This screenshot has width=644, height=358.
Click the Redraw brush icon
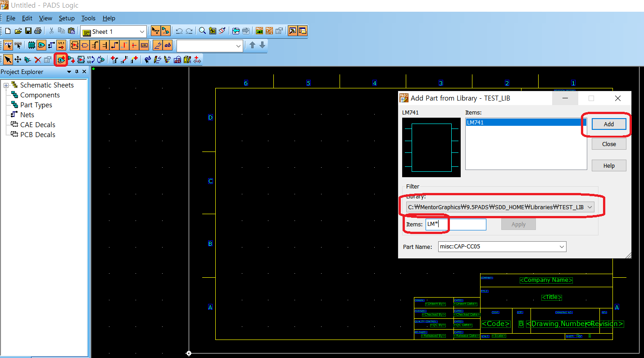point(222,31)
